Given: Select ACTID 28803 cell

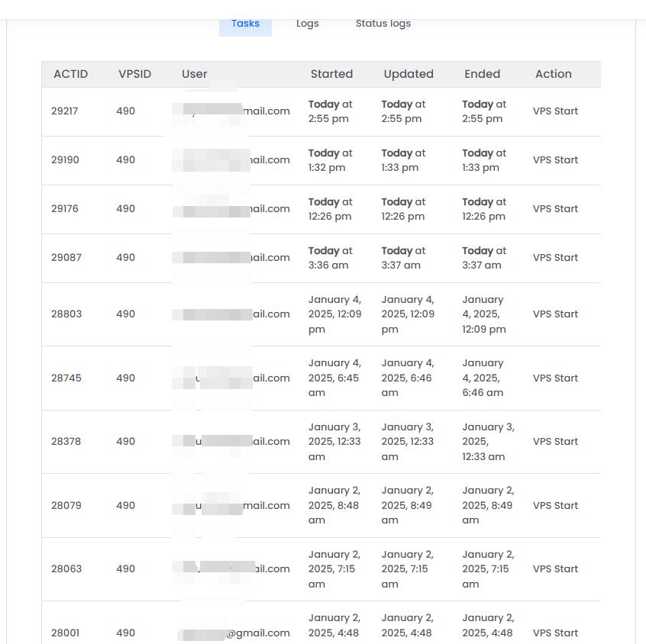Looking at the screenshot, I should tap(66, 314).
